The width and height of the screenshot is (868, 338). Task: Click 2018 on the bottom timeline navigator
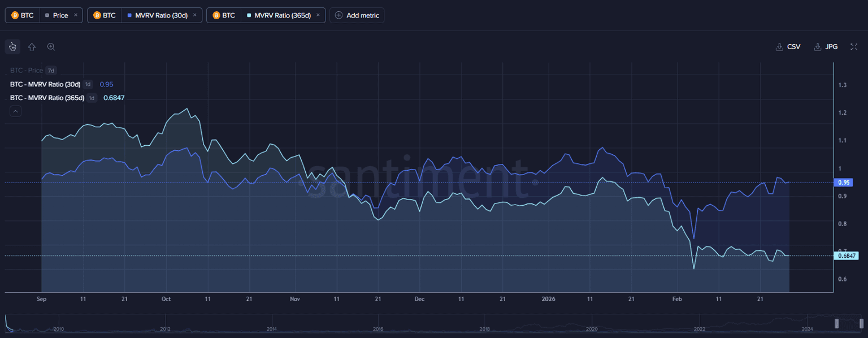coord(484,328)
